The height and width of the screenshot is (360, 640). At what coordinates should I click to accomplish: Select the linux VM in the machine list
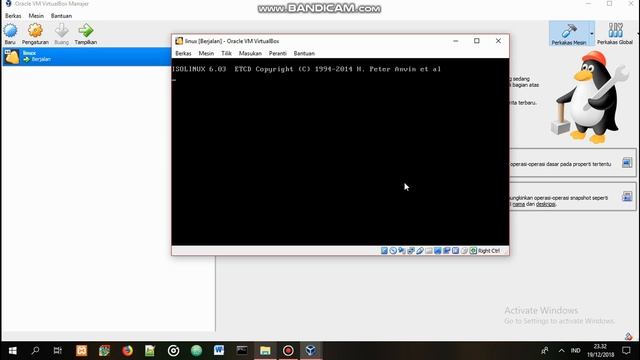click(x=87, y=56)
